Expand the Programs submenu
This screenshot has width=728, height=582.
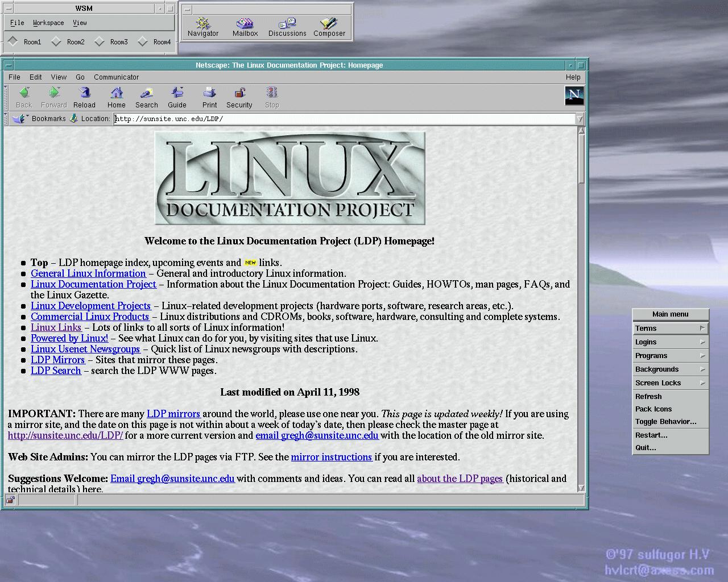pyautogui.click(x=671, y=355)
